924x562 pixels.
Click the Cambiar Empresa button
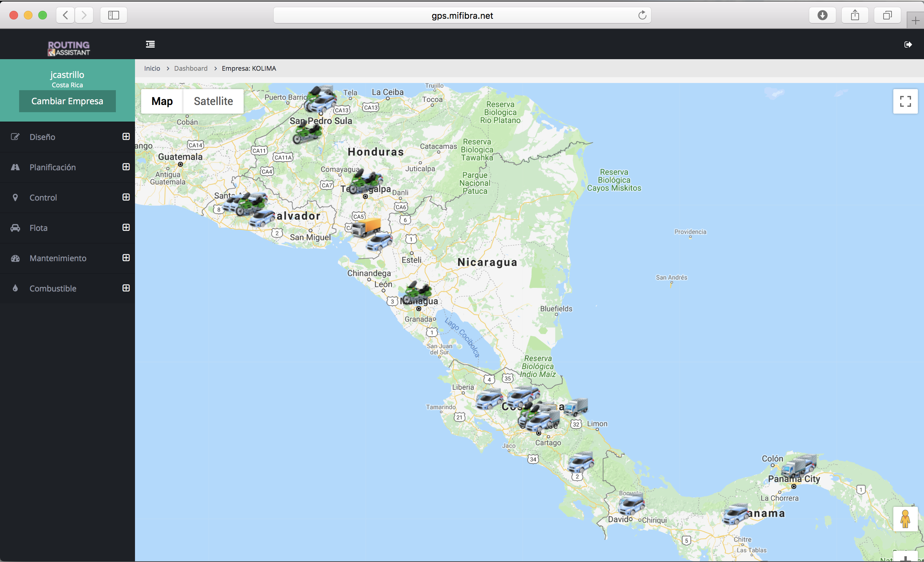coord(67,101)
